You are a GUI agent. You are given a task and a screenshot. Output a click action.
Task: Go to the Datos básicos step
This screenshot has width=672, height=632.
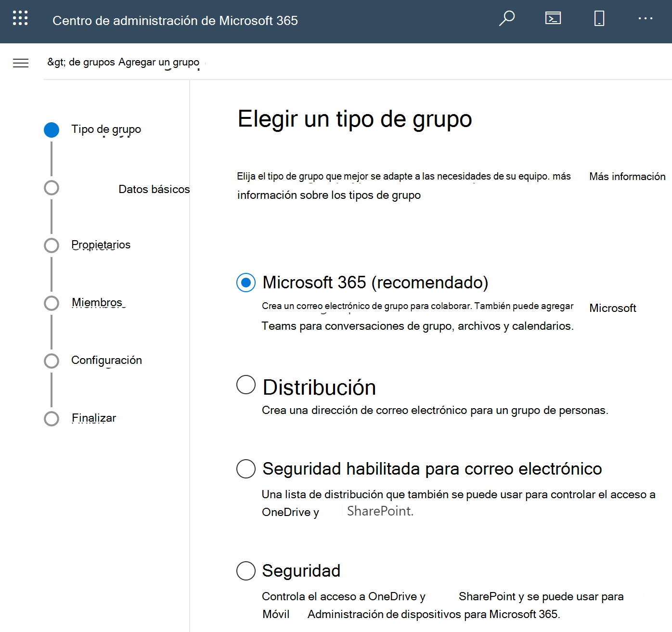(x=154, y=189)
